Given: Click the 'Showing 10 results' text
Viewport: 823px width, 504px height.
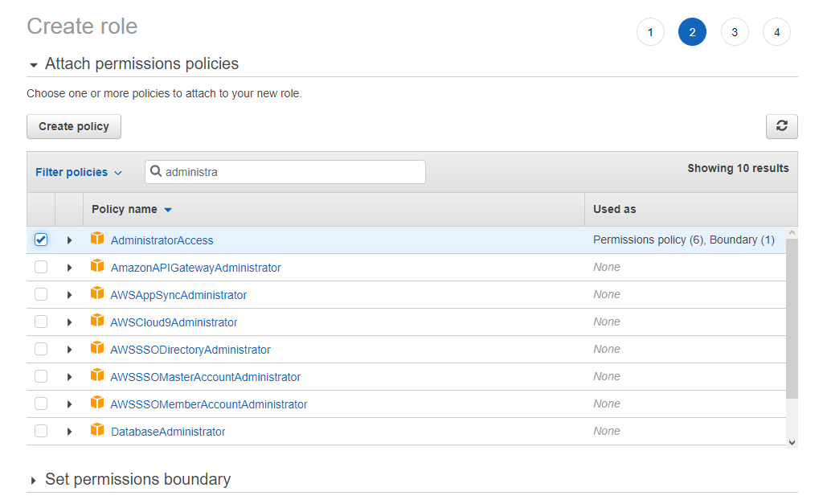Looking at the screenshot, I should coord(738,168).
